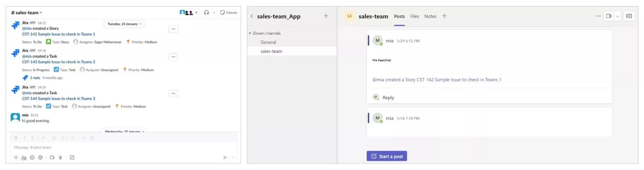Toggle bold formatting in Slack composer
This screenshot has height=170, width=644.
click(x=16, y=138)
